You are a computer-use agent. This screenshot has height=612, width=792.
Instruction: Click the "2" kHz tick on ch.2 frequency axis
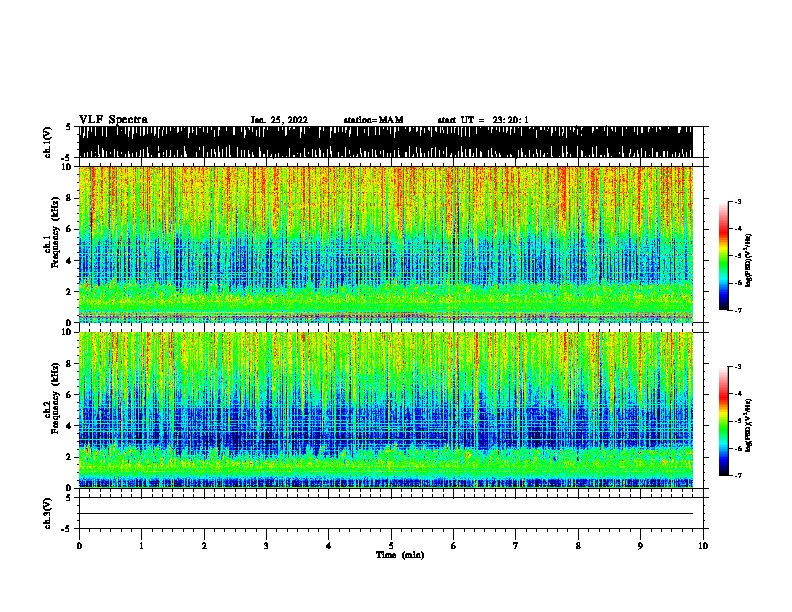point(70,457)
